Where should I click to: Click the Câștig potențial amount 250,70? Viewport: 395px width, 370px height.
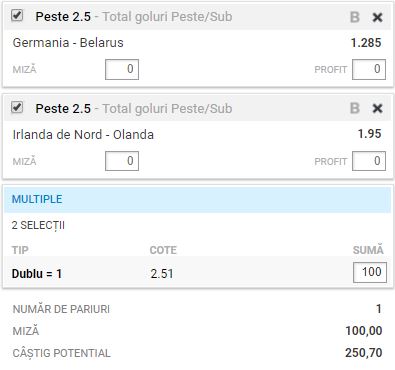click(x=364, y=353)
